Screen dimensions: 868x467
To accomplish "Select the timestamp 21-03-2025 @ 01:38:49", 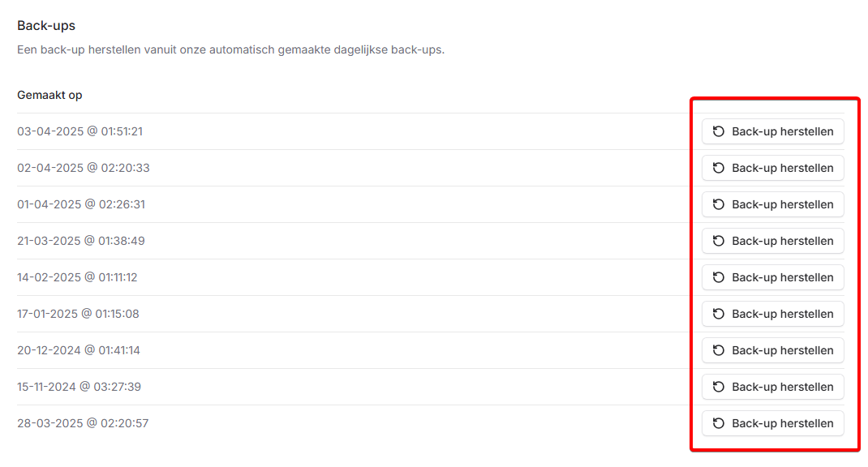I will (81, 241).
